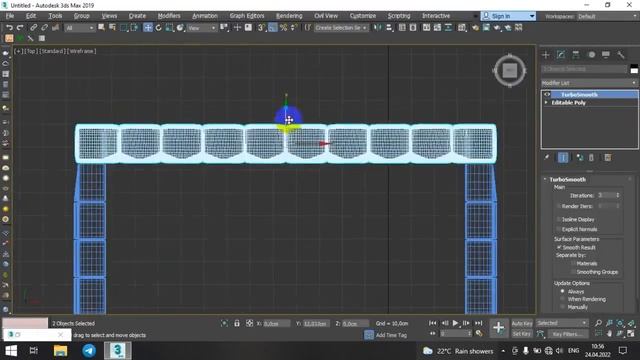Choose the Select and Move tool
Screen dimensions: 640x360
148,27
